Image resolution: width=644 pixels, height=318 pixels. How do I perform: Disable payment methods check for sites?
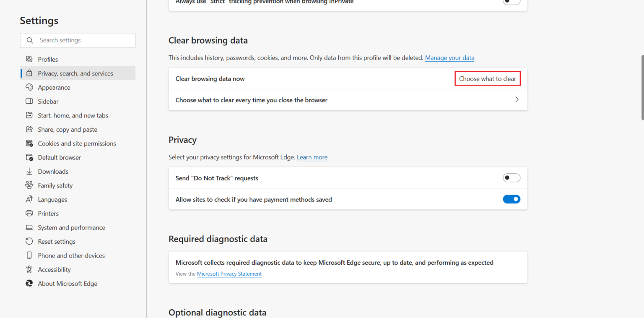tap(512, 199)
